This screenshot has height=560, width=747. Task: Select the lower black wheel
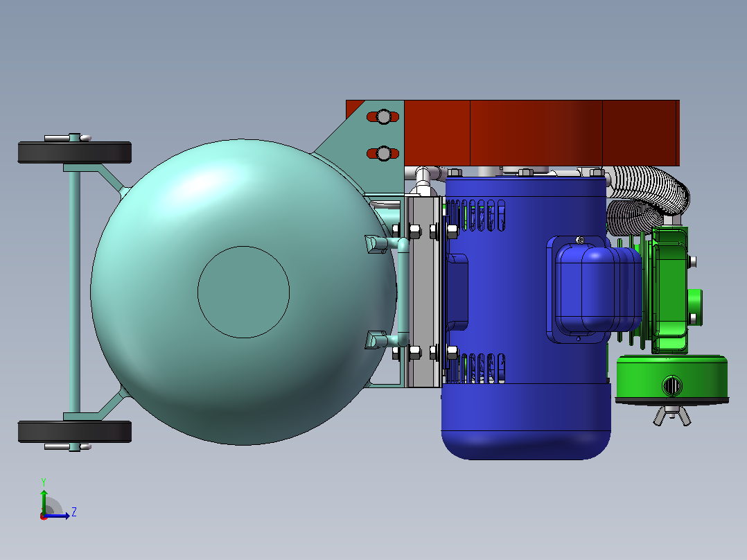[75, 432]
